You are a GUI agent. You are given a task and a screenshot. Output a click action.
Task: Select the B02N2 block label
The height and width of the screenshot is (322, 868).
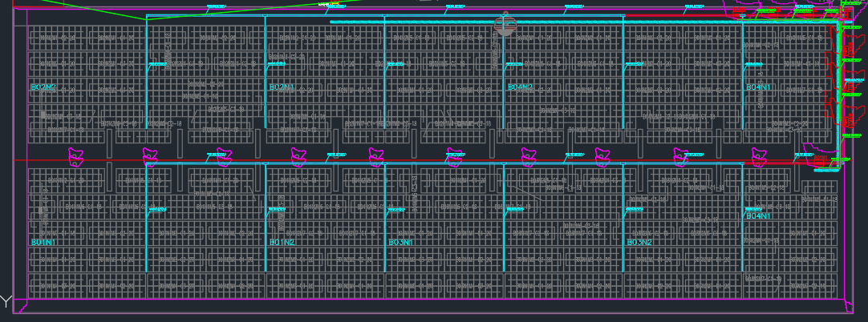[43, 87]
